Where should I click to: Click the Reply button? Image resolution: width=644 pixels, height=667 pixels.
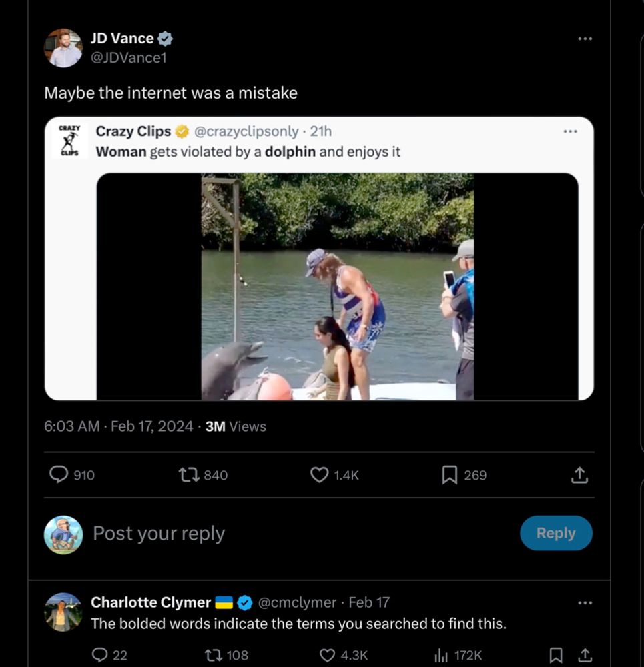point(556,533)
